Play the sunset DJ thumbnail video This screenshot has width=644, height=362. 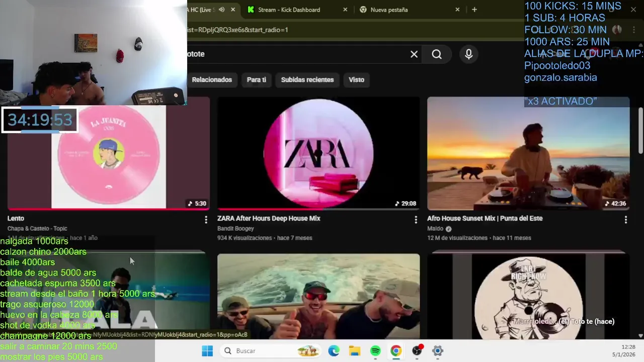pyautogui.click(x=528, y=153)
